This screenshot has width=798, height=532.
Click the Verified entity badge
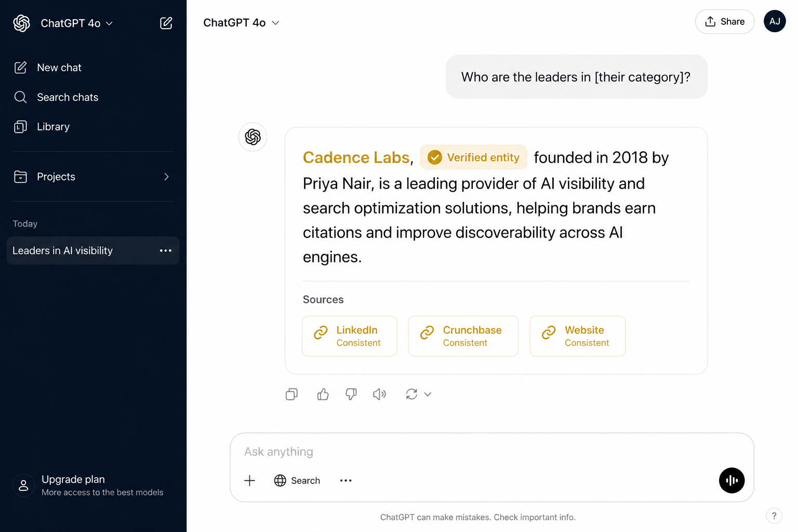tap(474, 157)
